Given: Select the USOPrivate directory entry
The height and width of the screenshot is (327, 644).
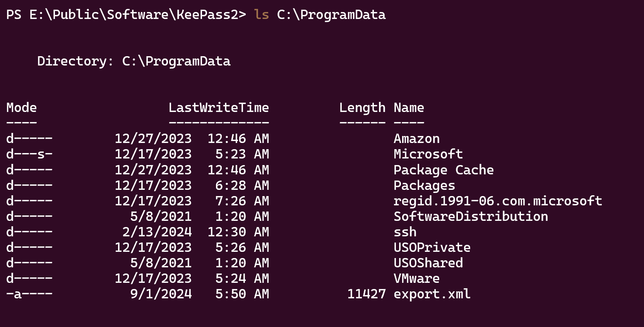Looking at the screenshot, I should (432, 248).
